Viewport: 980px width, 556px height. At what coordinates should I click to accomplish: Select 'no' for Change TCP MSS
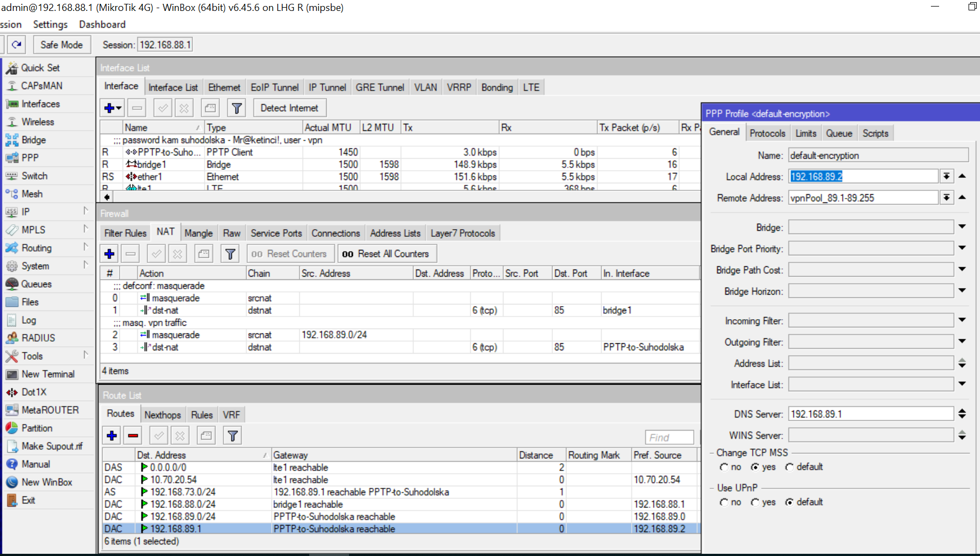tap(724, 467)
